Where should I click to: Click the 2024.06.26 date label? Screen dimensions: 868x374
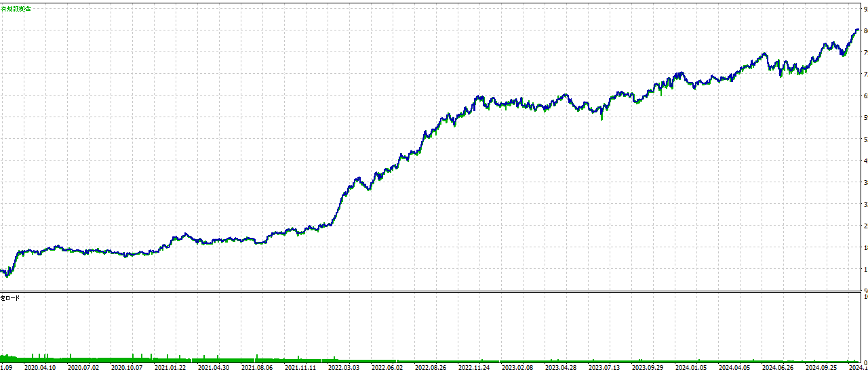click(778, 368)
